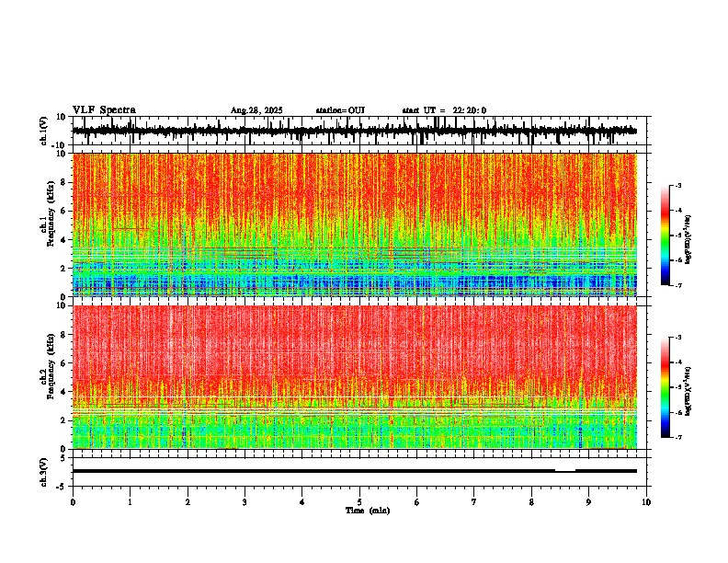Click time axis tick label "9"
Image resolution: width=728 pixels, height=563 pixels.
click(588, 502)
